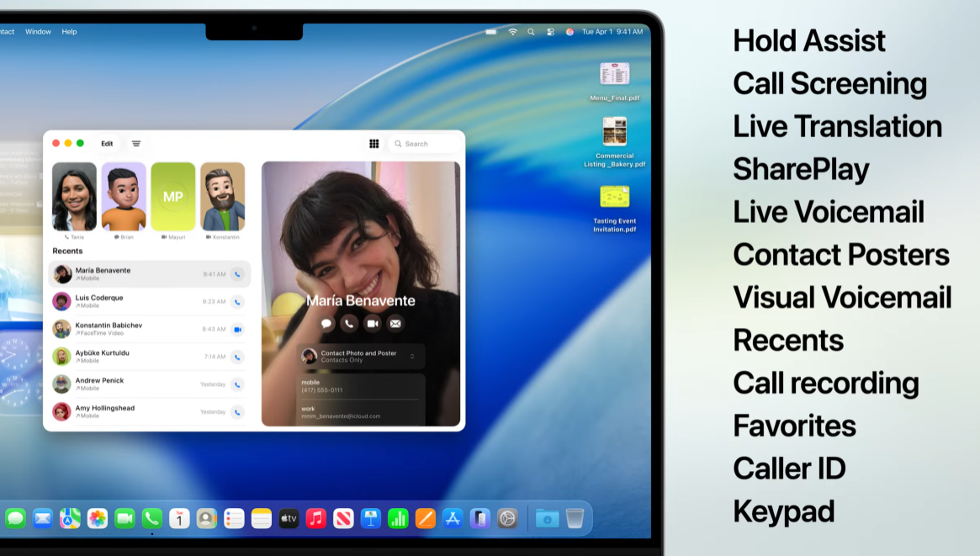Tap the phone icon next to Luis Coderque
Image resolution: width=980 pixels, height=556 pixels.
pyautogui.click(x=237, y=301)
